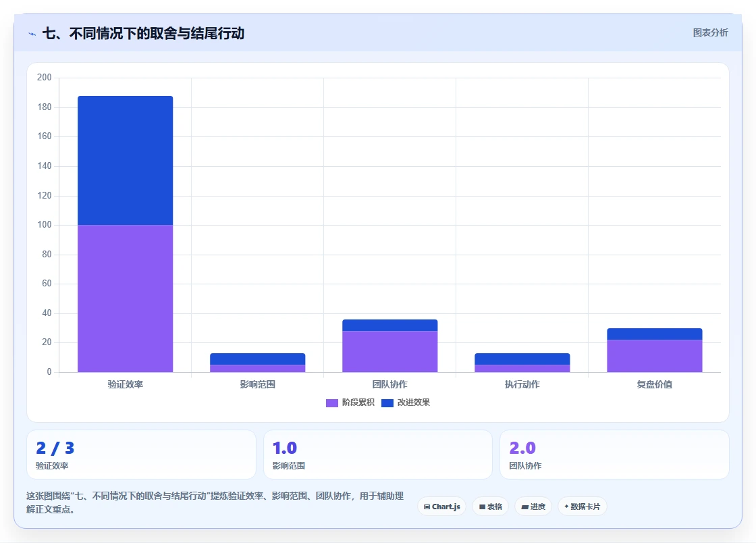Click the chart description paragraph text
The image size is (756, 543).
coord(215,502)
